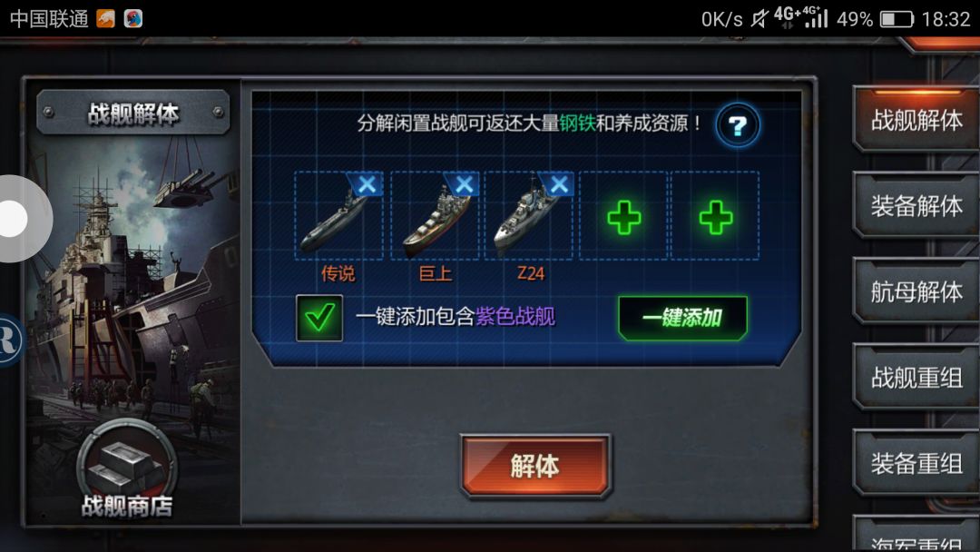Screen dimensions: 980x552
Task: Switch to the 战舰解体 tab
Action: (916, 120)
